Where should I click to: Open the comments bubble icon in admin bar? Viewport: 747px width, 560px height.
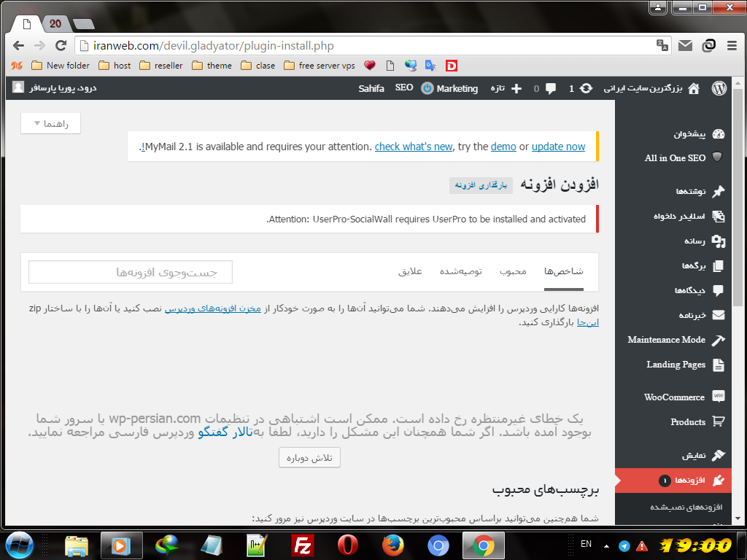pyautogui.click(x=551, y=88)
